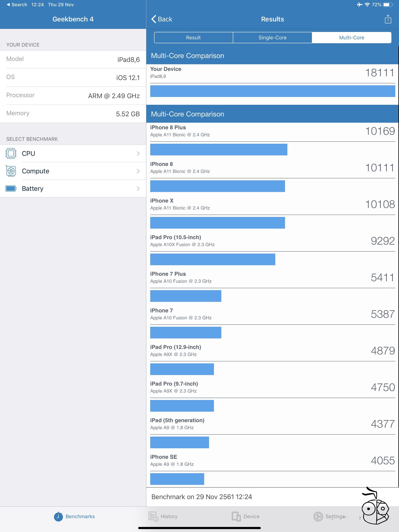The width and height of the screenshot is (399, 532).
Task: Select the Multi-Core tab
Action: (352, 38)
